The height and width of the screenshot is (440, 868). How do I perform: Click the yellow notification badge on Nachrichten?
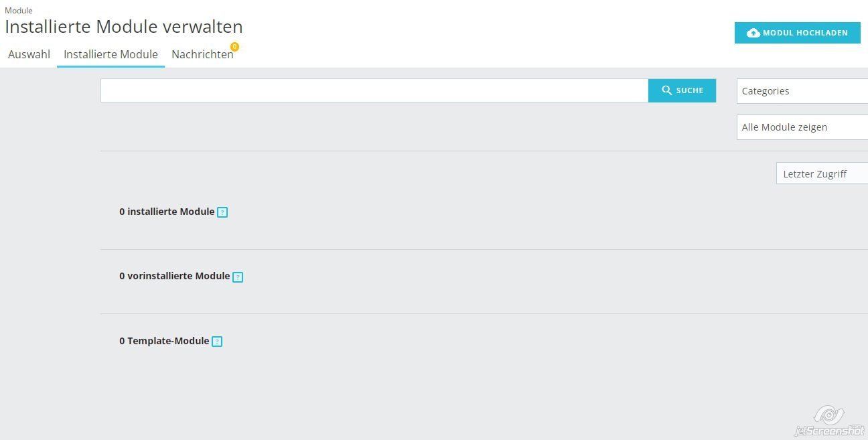(234, 47)
